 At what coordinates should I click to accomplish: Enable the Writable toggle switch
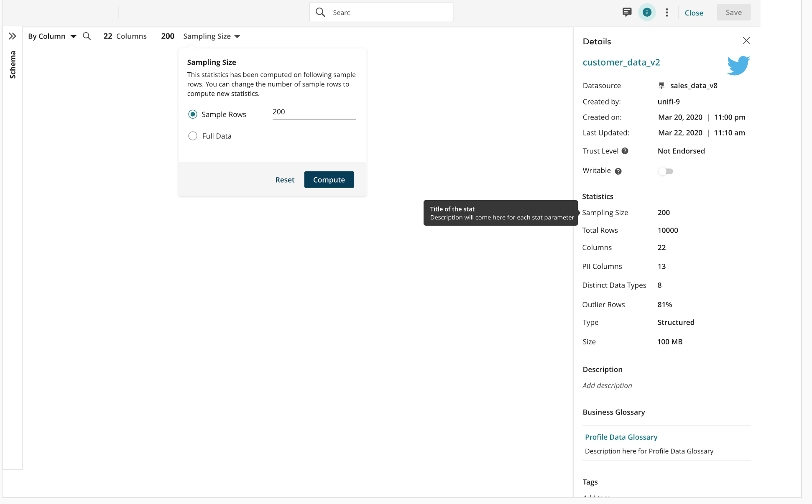(666, 171)
